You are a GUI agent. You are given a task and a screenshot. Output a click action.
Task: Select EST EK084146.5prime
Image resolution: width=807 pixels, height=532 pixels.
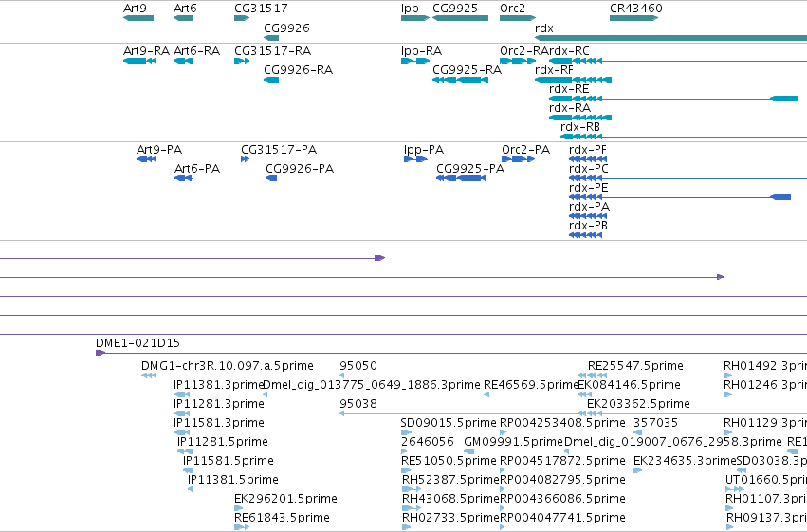[584, 394]
